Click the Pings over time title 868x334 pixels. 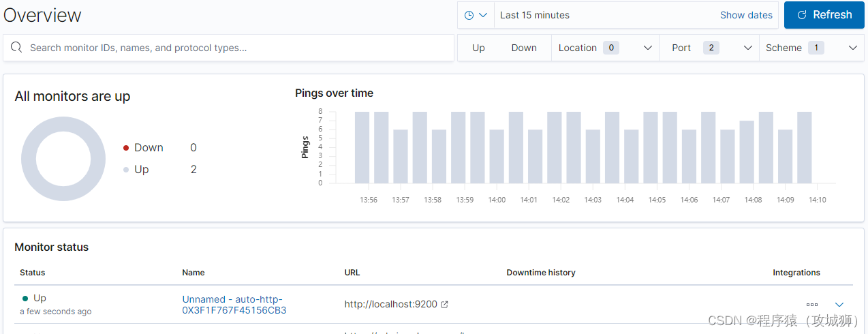334,93
